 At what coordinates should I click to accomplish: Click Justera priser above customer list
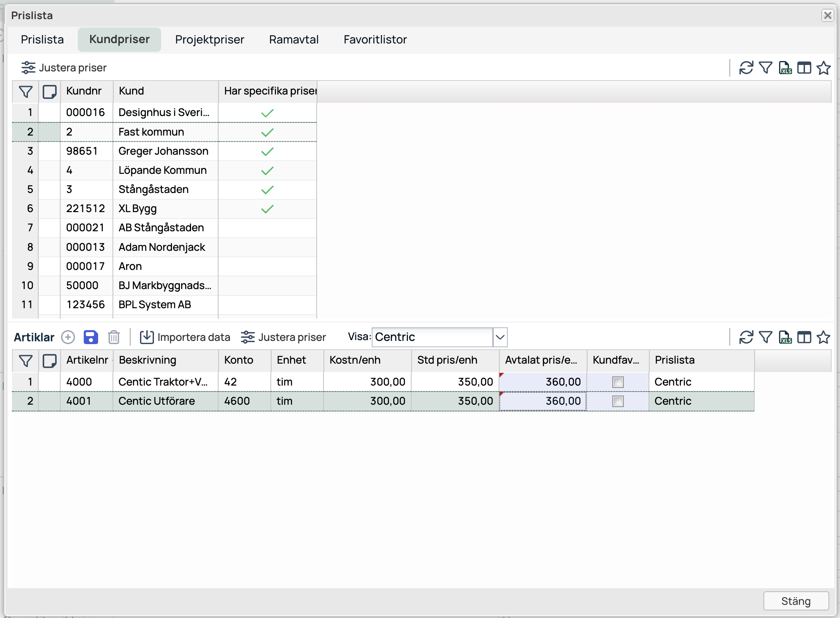(x=64, y=68)
